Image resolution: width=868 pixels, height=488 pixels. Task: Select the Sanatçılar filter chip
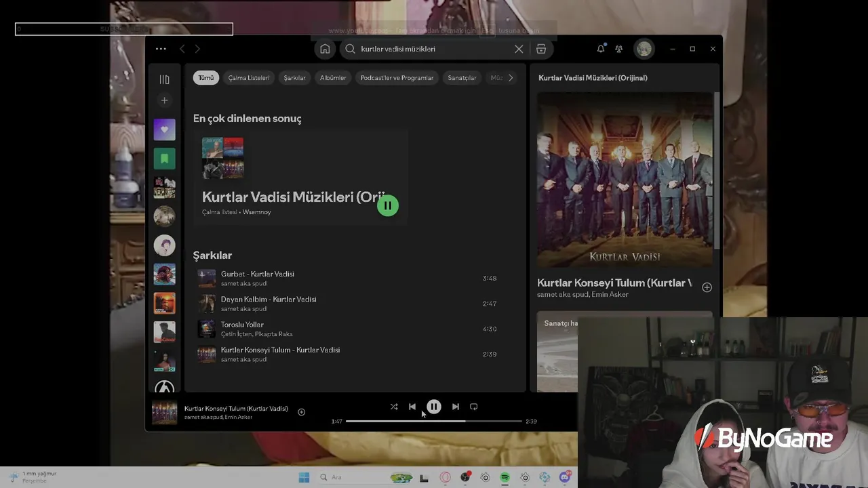click(462, 77)
